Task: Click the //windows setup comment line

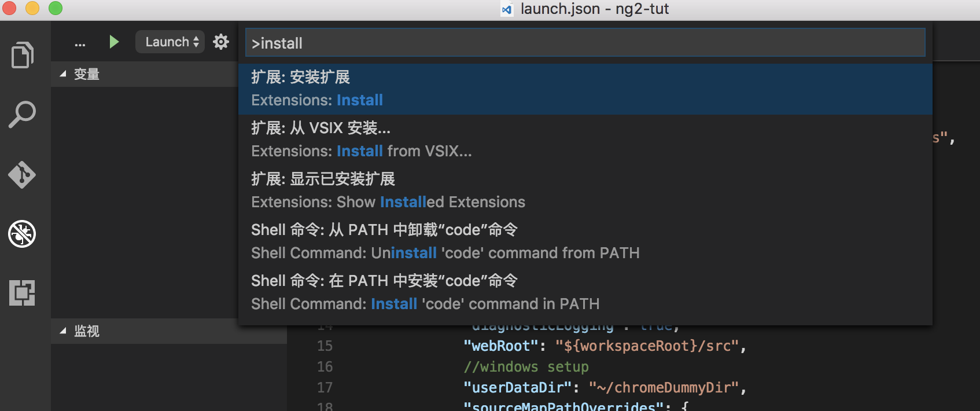Action: pyautogui.click(x=526, y=367)
